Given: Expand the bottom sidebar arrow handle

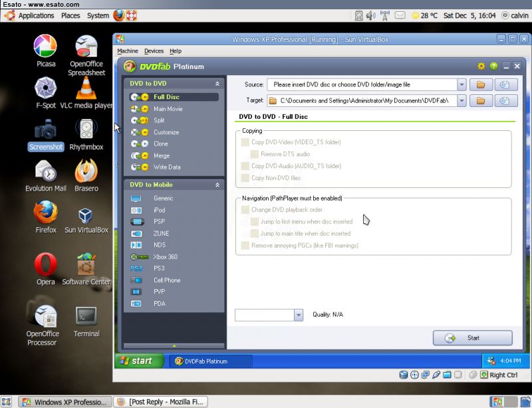Looking at the screenshot, I should [174, 346].
